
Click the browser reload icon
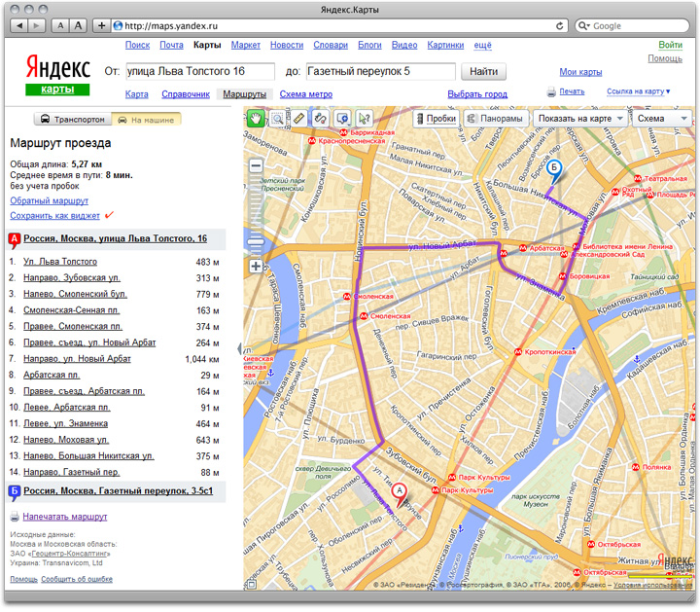561,24
